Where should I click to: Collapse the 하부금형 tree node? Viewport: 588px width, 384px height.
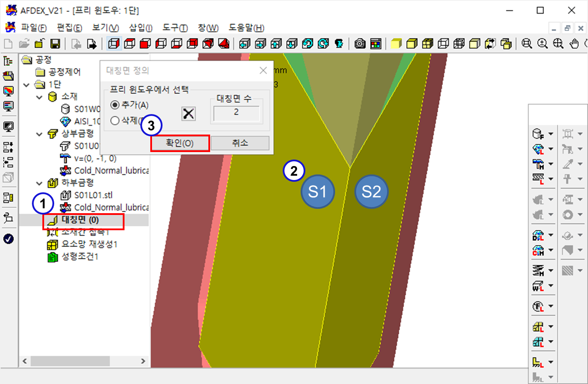tap(40, 183)
